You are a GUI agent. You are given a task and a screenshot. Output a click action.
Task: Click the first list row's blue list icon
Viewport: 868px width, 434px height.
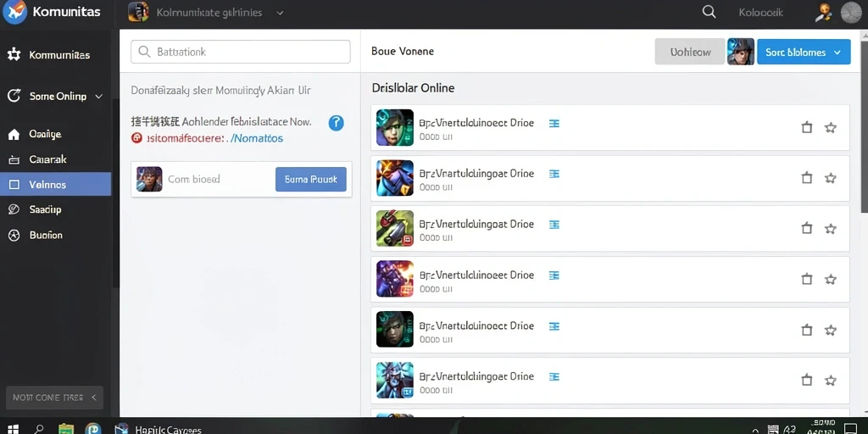pyautogui.click(x=554, y=124)
